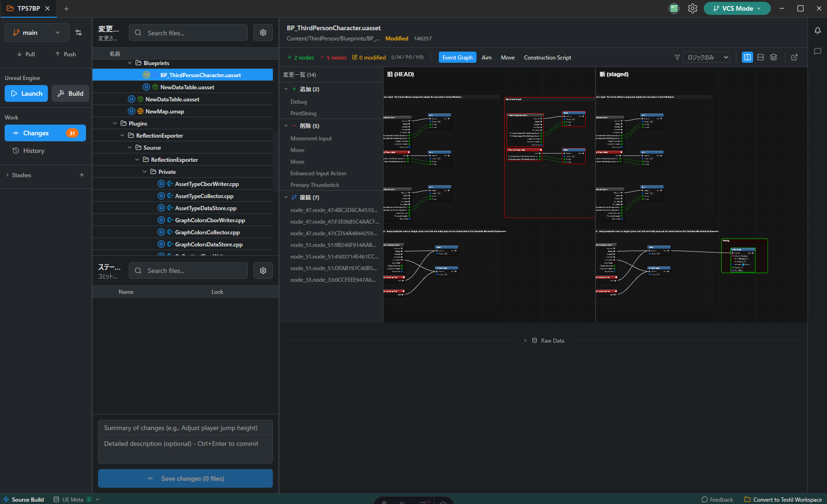Screen dimensions: 827x504
Task: Open the History view
Action: (33, 151)
